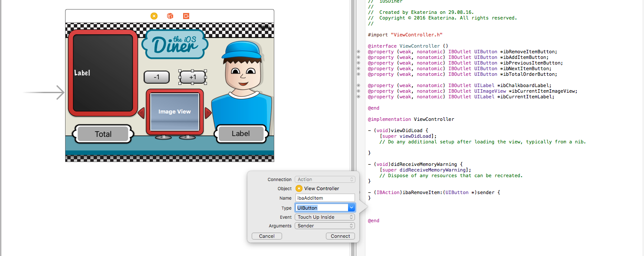
Task: Click the ibChalkboardLabel property line
Action: click(460, 85)
